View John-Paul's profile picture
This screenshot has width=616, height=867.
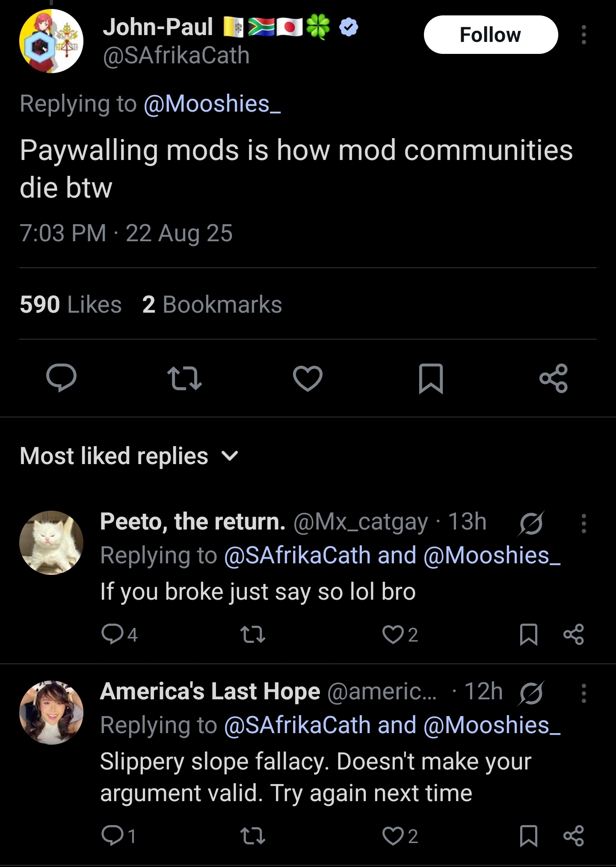51,41
